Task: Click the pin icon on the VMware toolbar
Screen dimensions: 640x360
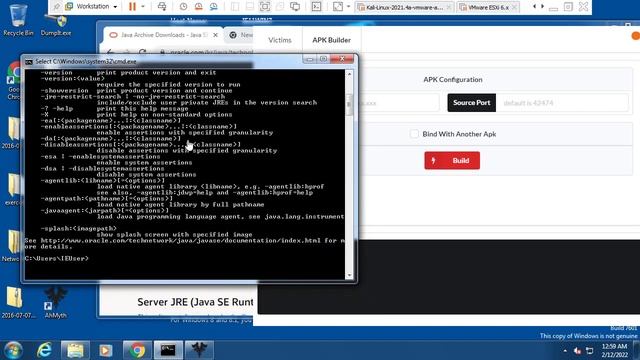Action: (57, 7)
